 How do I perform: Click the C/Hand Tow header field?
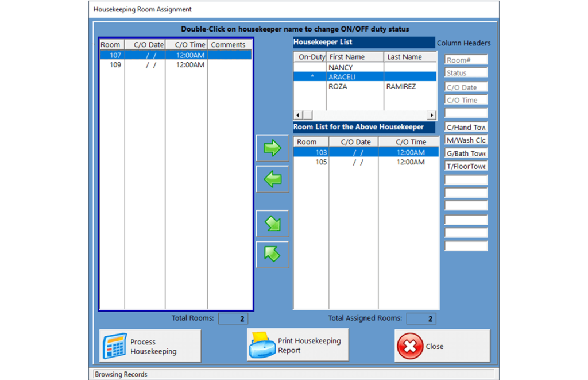point(466,127)
